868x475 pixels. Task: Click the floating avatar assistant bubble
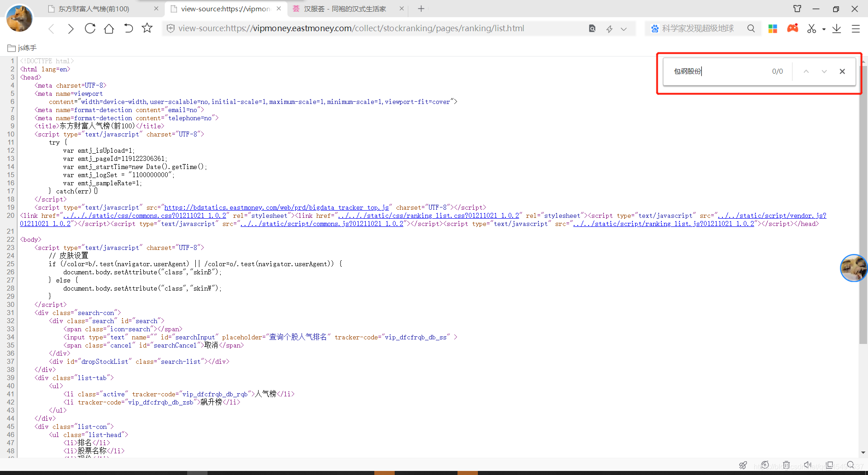(854, 268)
